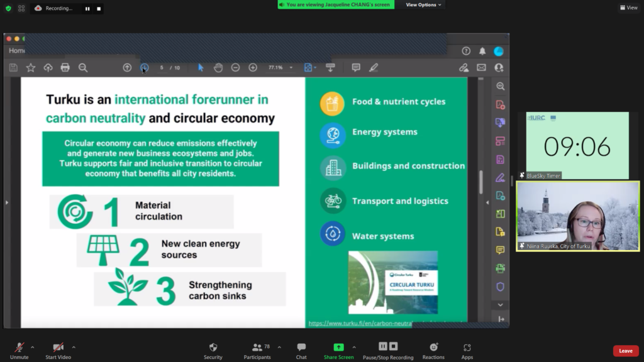Viewport: 644px width, 362px height.
Task: Select the hand pan tool in PDF toolbar
Action: [x=218, y=67]
